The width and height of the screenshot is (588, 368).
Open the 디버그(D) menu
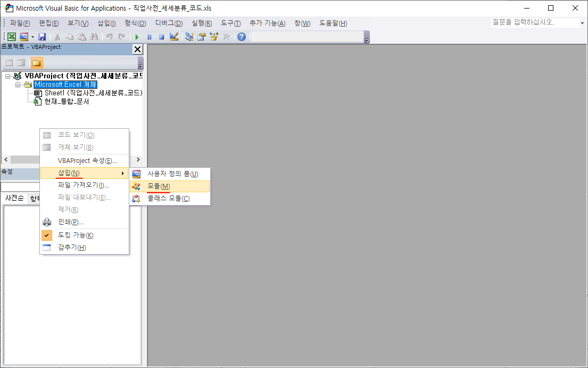(x=169, y=23)
